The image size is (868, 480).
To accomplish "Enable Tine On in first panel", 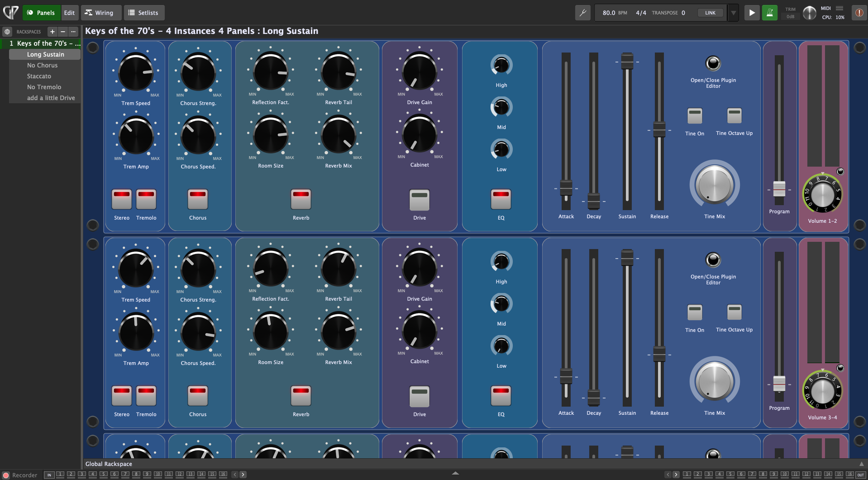I will (695, 116).
